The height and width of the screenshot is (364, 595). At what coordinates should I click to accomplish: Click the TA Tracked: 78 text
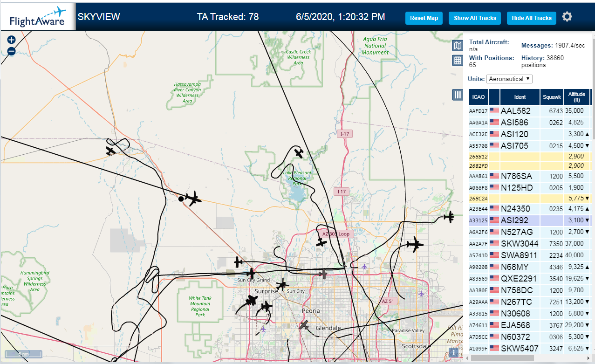pyautogui.click(x=228, y=17)
